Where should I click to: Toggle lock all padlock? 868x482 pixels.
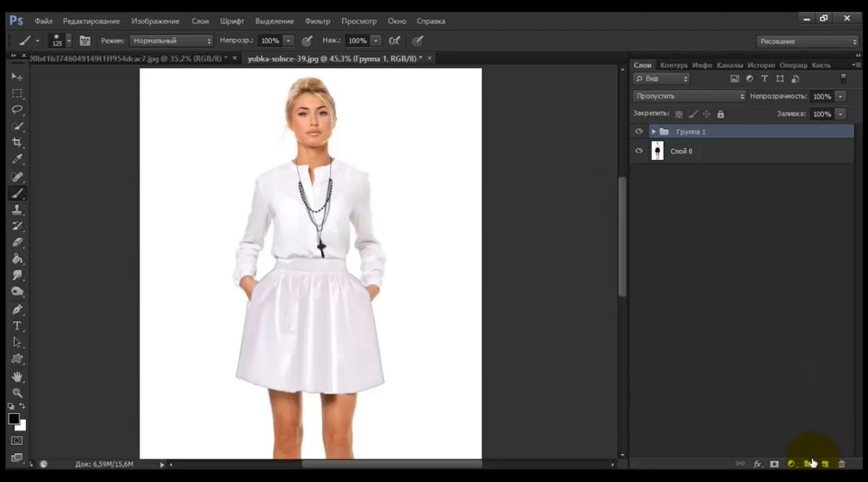pyautogui.click(x=720, y=114)
